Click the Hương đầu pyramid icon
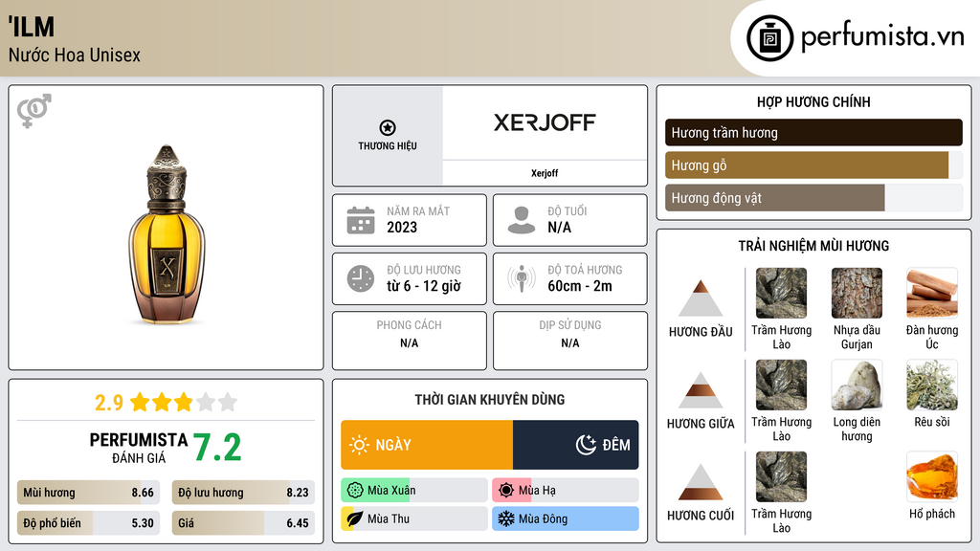 coord(701,298)
